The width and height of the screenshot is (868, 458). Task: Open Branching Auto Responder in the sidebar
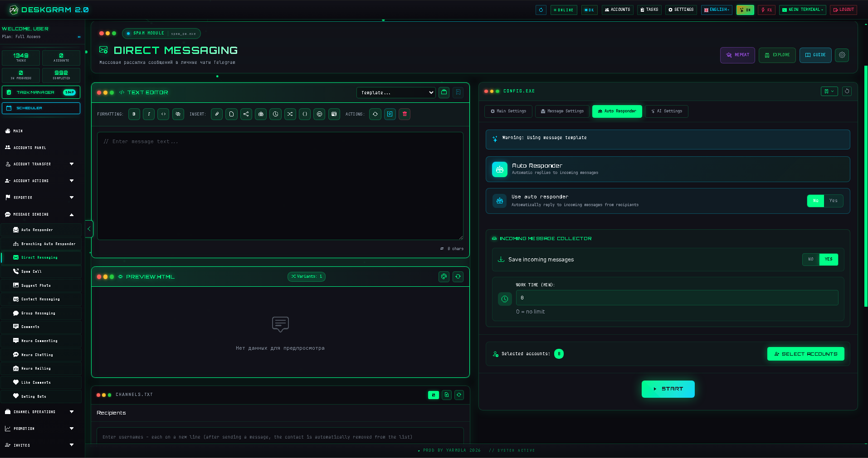[41, 244]
